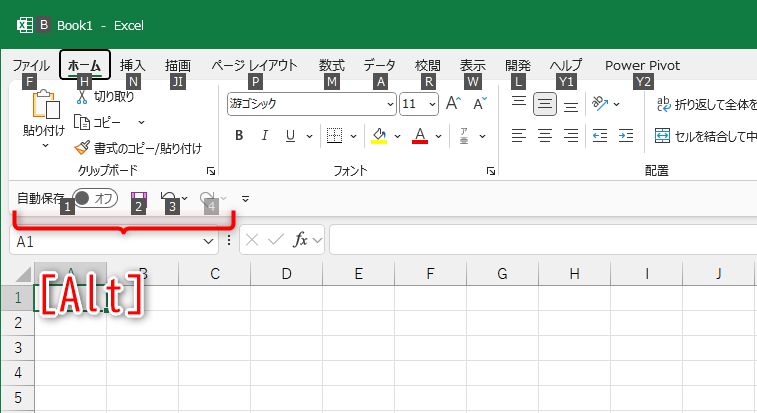The width and height of the screenshot is (757, 413).
Task: Save workbook via quick access floppy icon
Action: pyautogui.click(x=139, y=199)
